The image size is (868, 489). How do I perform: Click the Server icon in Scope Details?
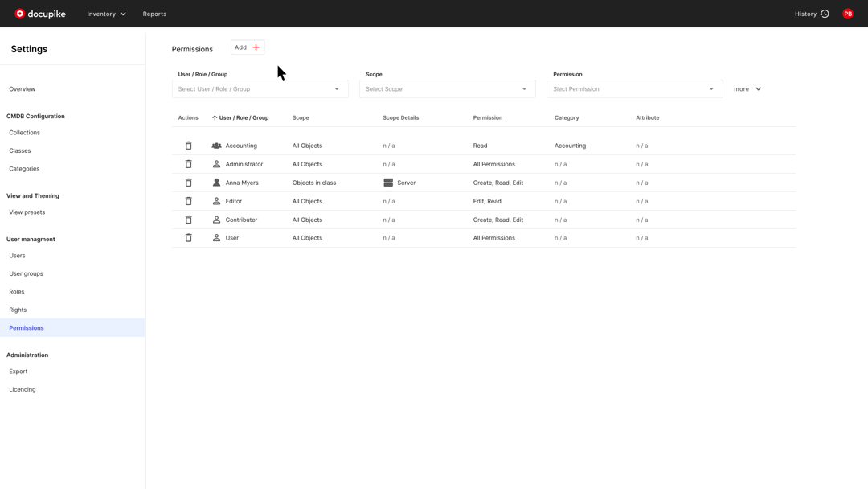388,183
